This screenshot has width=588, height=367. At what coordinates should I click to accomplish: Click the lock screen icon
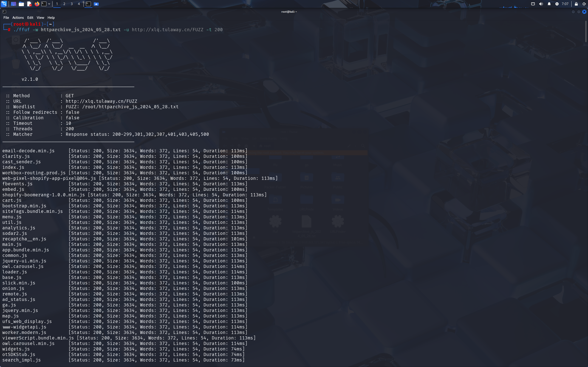576,4
